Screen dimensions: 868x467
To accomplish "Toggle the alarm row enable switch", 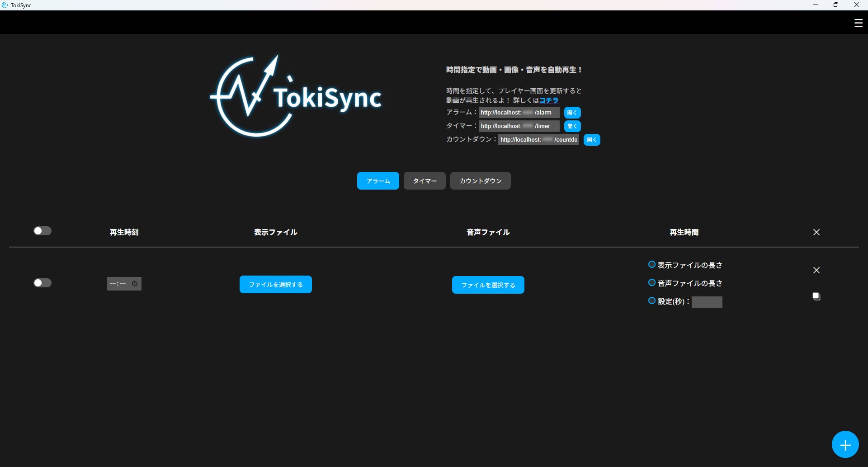I will point(42,283).
